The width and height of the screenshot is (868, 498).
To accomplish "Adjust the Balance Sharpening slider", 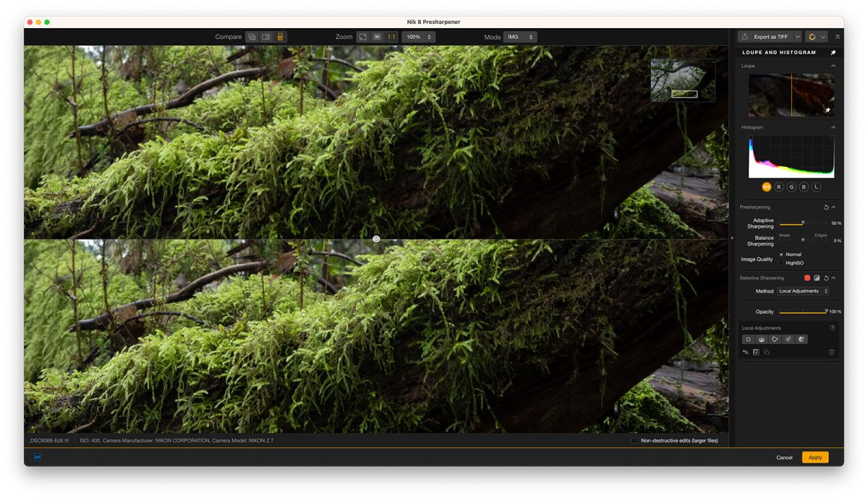I will click(x=803, y=240).
